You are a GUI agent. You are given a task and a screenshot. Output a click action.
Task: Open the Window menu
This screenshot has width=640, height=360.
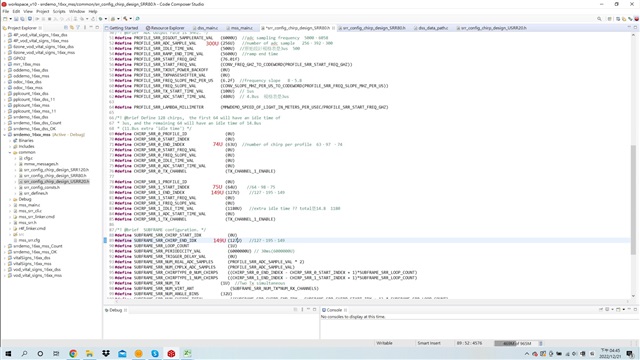[x=77, y=11]
